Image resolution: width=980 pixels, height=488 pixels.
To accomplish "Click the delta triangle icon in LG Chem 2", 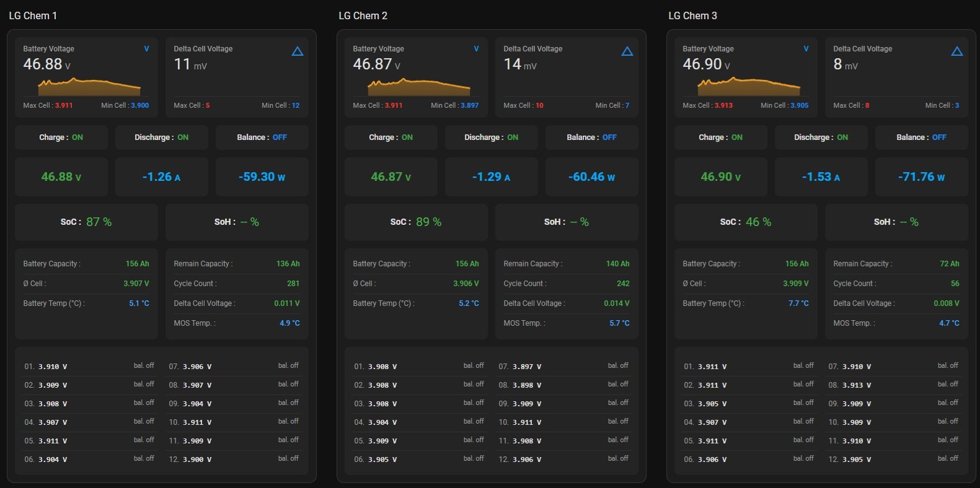I will tap(627, 51).
